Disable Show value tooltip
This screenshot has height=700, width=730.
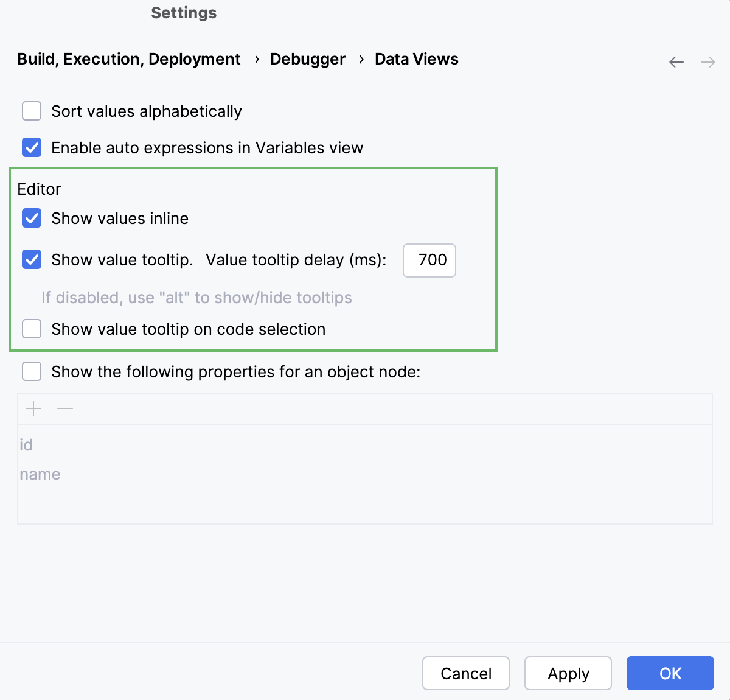(31, 260)
